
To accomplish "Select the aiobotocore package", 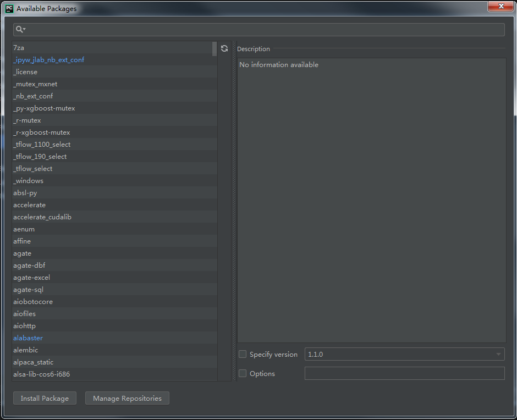I will (114, 302).
